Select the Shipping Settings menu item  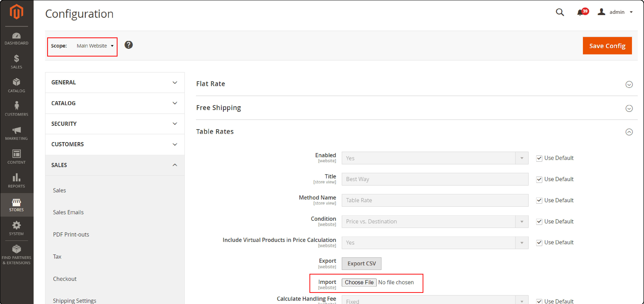[x=75, y=301]
